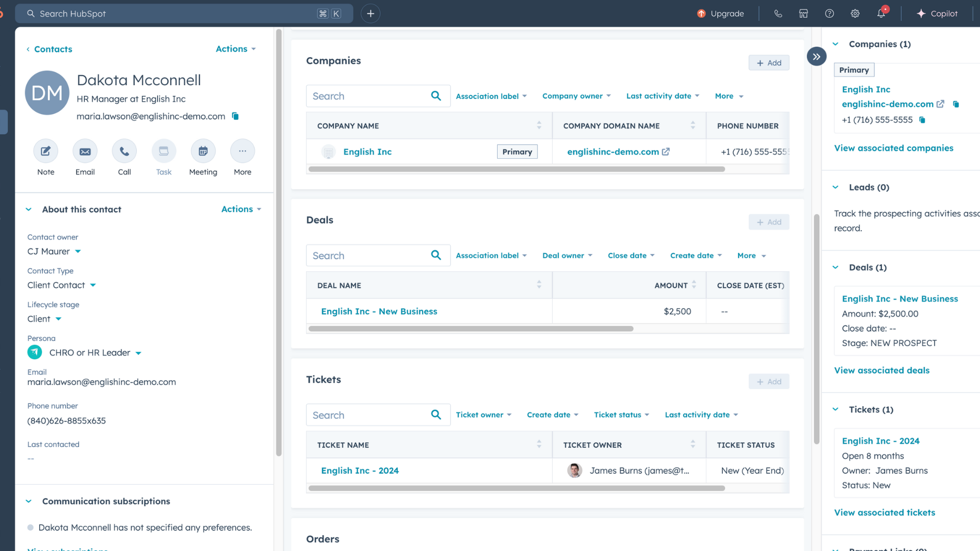Open the Email compose icon
This screenshot has height=551, width=980.
pos(85,152)
